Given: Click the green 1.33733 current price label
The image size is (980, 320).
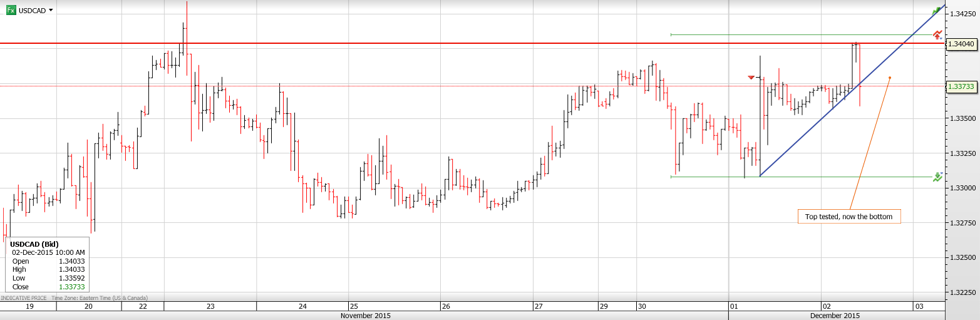Looking at the screenshot, I should [x=961, y=86].
